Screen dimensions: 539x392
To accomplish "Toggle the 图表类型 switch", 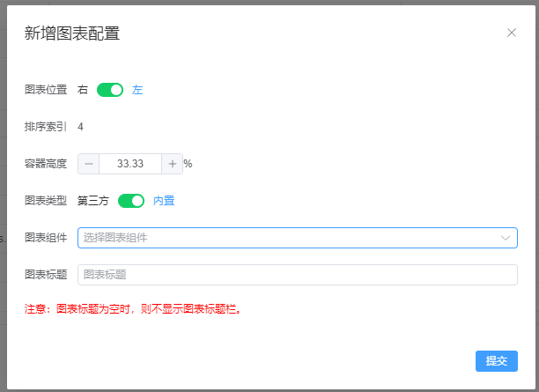I will [131, 201].
